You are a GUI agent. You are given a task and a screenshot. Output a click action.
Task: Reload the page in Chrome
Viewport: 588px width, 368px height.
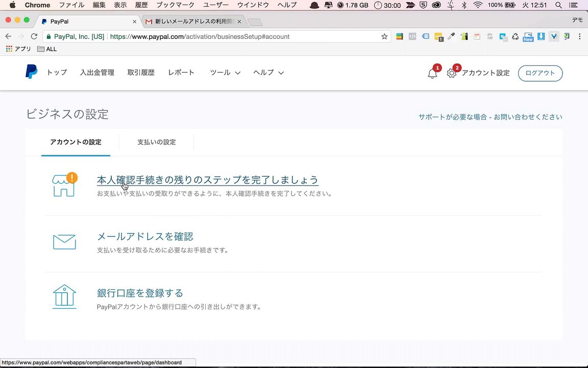tap(34, 36)
